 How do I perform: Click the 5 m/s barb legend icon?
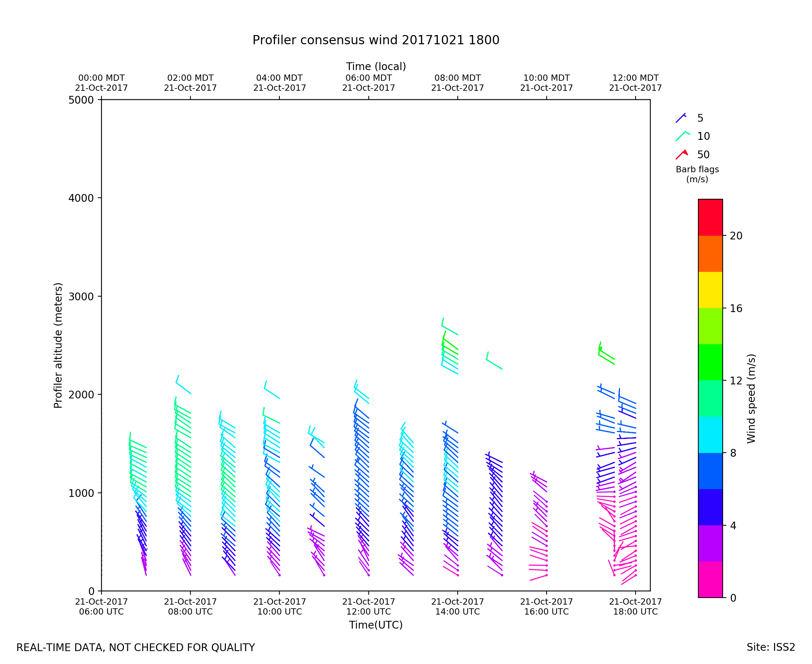pyautogui.click(x=681, y=118)
